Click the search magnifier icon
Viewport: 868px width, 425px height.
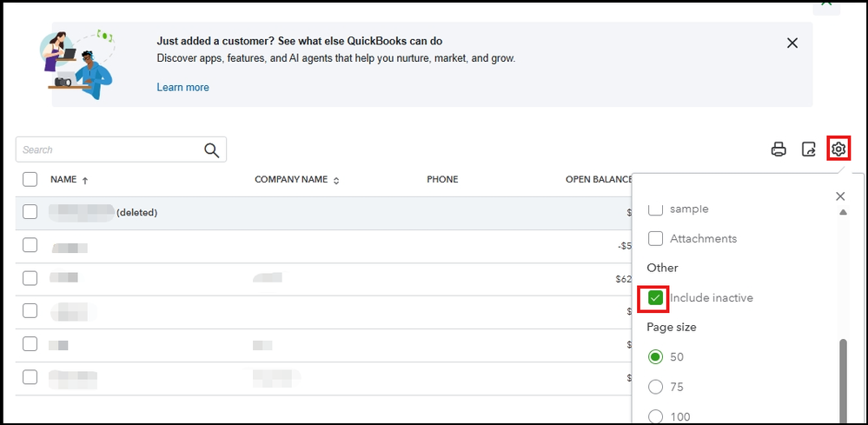pyautogui.click(x=212, y=150)
